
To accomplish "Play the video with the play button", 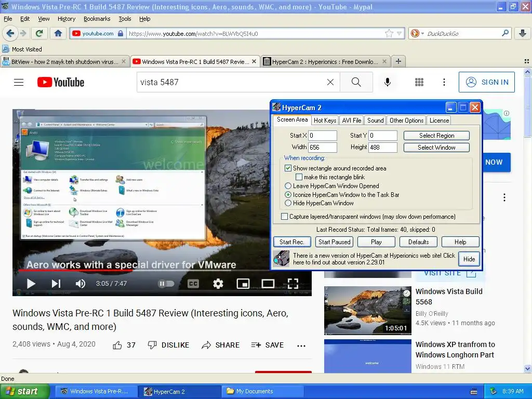I will click(31, 283).
